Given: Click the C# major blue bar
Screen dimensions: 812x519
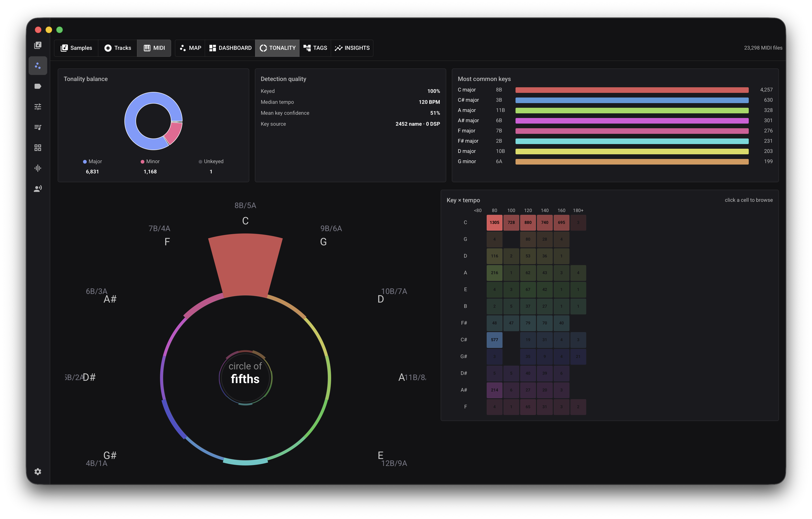Looking at the screenshot, I should pyautogui.click(x=632, y=100).
